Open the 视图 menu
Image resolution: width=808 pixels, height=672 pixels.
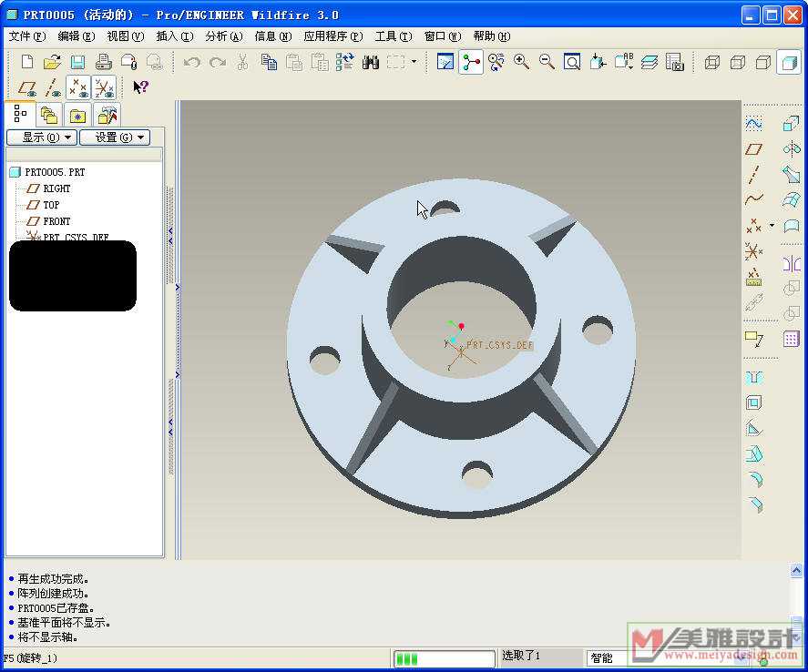point(125,36)
